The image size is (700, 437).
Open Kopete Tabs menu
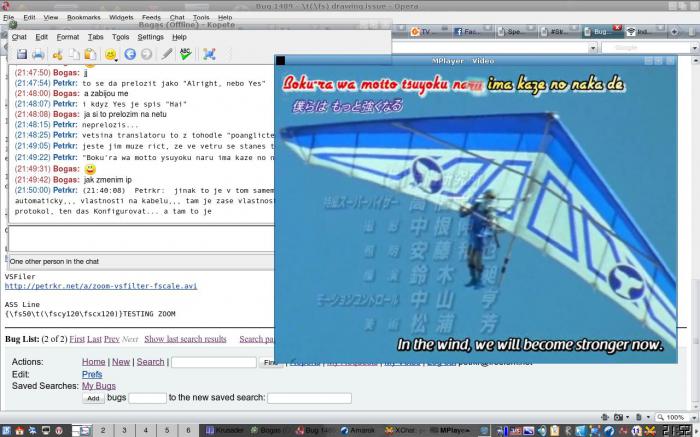click(x=96, y=37)
